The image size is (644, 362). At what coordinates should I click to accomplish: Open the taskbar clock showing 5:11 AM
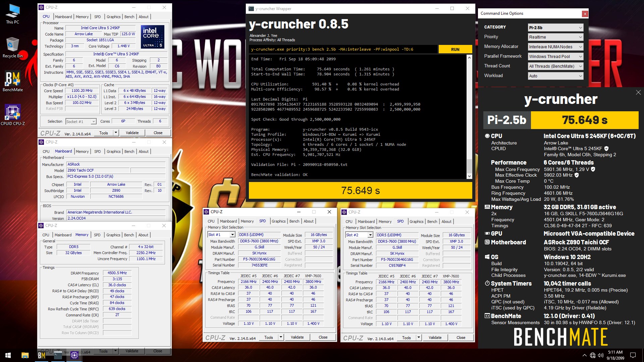tap(615, 355)
